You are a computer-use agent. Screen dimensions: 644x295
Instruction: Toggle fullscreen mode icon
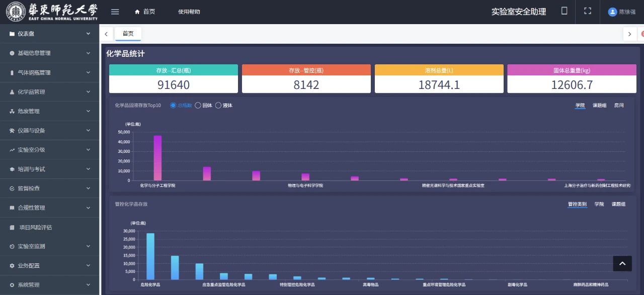(587, 11)
